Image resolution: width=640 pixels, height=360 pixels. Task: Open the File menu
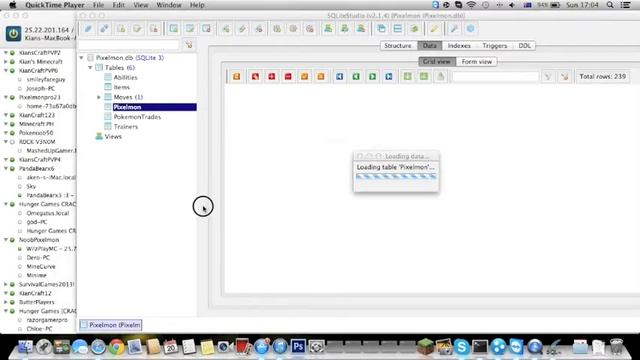[x=98, y=5]
